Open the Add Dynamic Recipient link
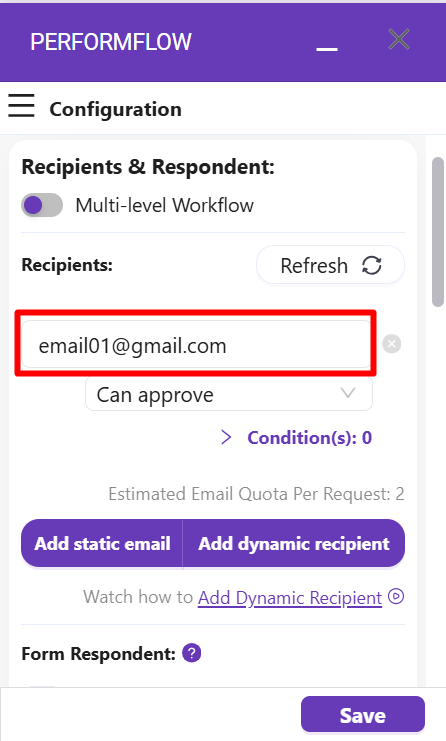 click(x=290, y=597)
